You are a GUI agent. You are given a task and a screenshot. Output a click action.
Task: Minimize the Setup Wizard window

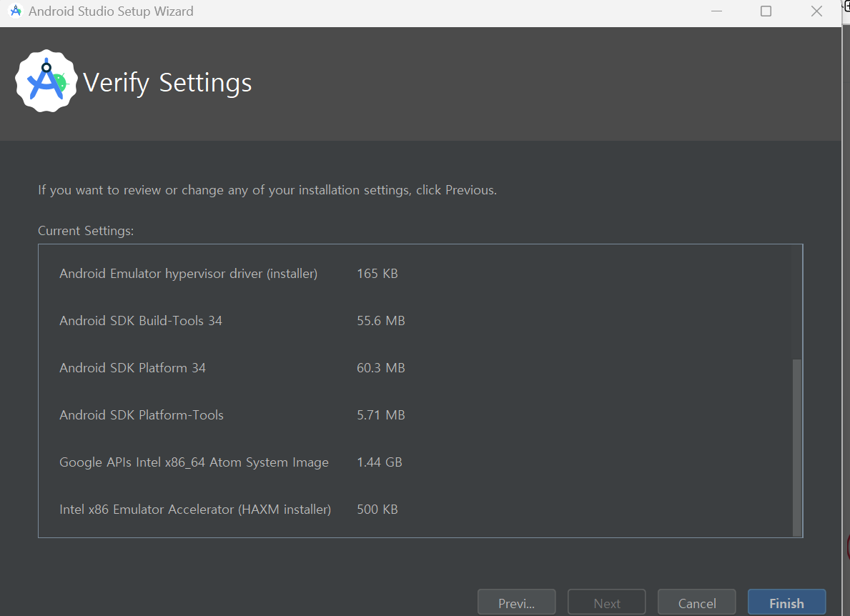pos(716,11)
